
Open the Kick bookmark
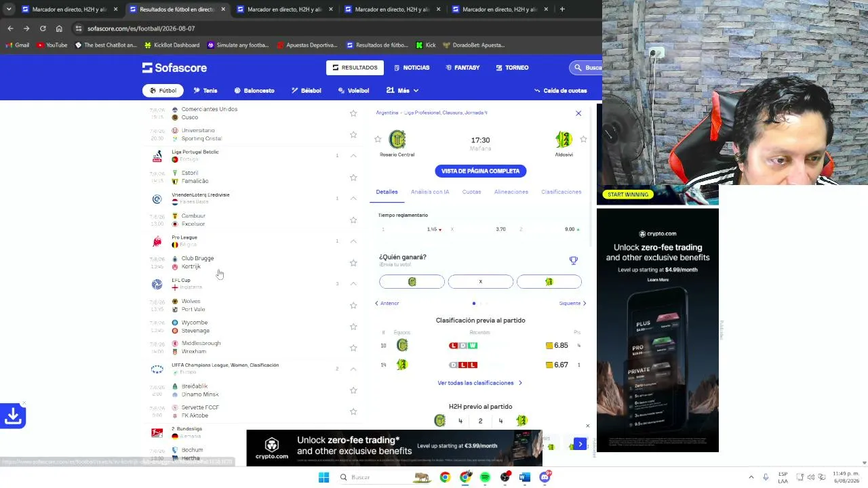[426, 45]
